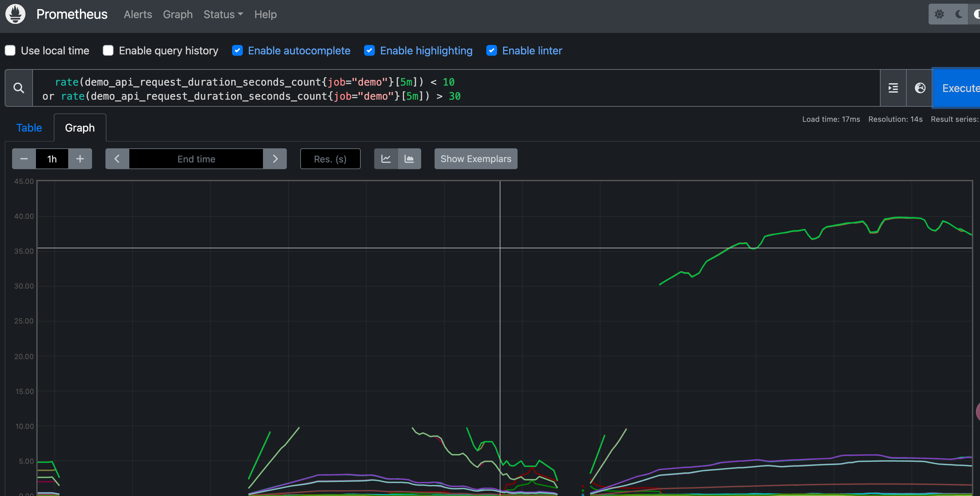Focus the End time input field

pos(196,159)
